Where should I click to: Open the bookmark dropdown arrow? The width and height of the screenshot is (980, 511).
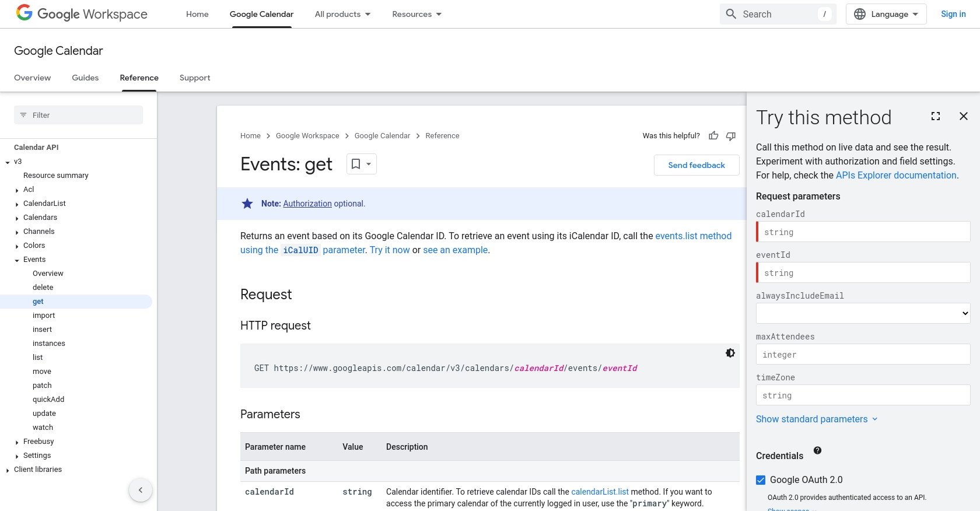coord(369,164)
